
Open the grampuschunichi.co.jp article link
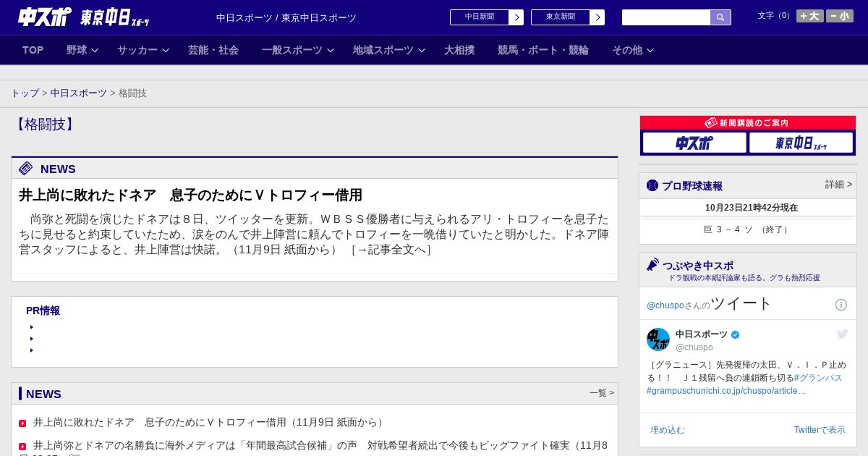coord(726,391)
